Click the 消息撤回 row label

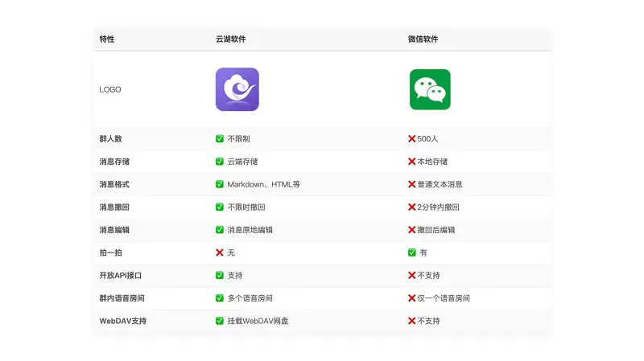114,207
